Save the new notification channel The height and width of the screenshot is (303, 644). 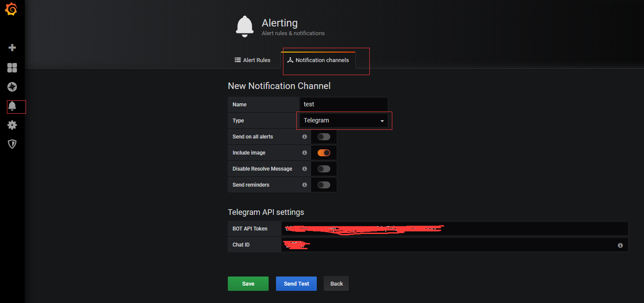(248, 283)
